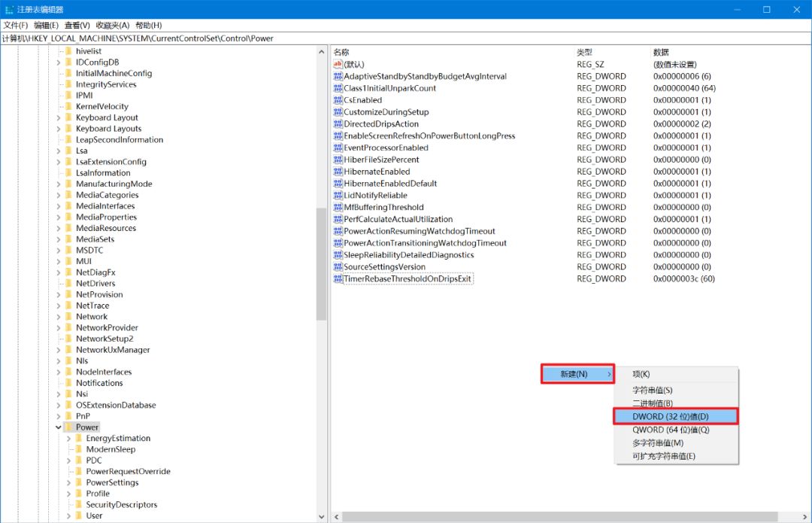
Task: Click the folder icon for the Power key
Action: click(x=68, y=427)
